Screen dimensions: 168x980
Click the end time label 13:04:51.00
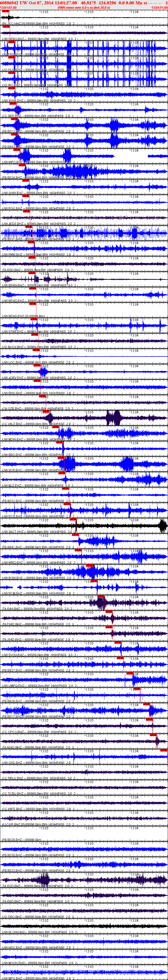tap(159, 7)
